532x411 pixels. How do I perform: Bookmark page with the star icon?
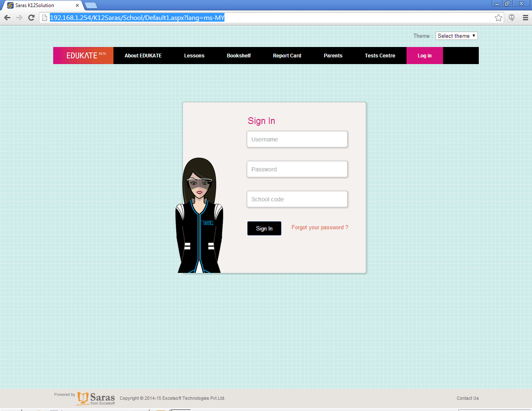point(498,17)
